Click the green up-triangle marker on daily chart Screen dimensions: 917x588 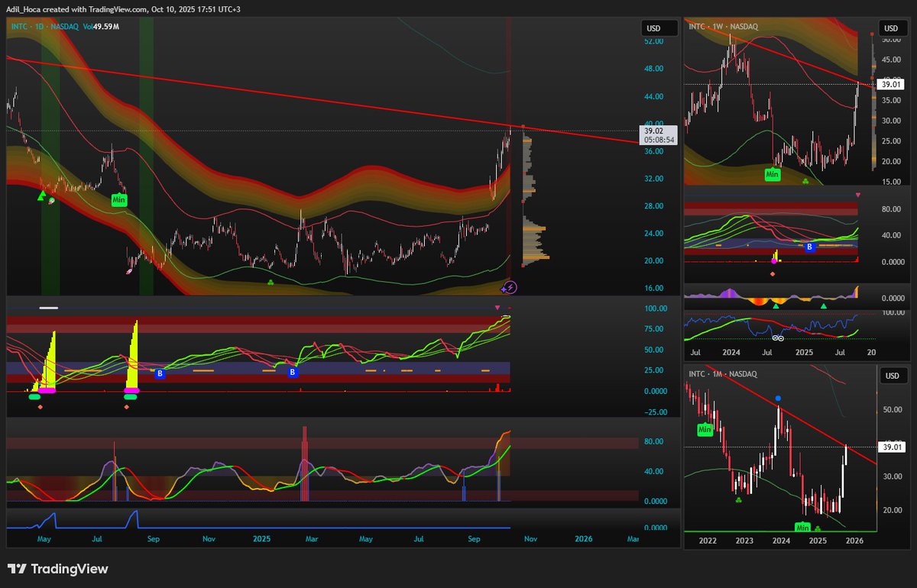pyautogui.click(x=41, y=196)
